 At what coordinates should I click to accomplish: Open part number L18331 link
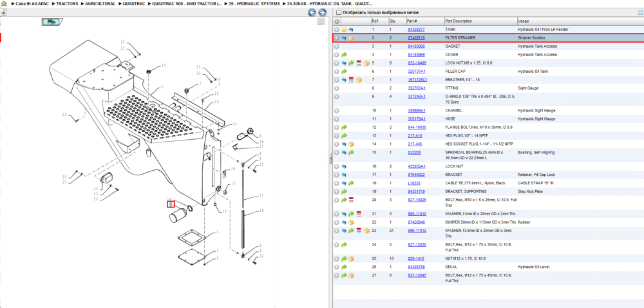click(x=413, y=183)
